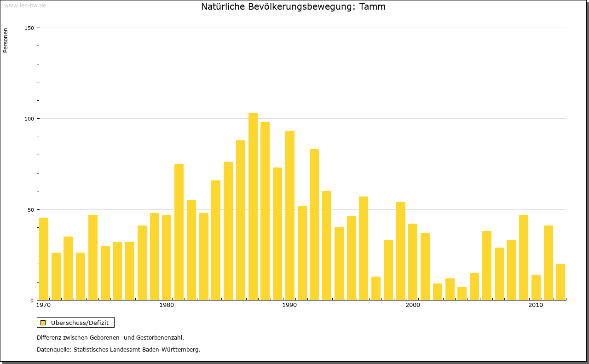Select the bar for year 2009

524,257
